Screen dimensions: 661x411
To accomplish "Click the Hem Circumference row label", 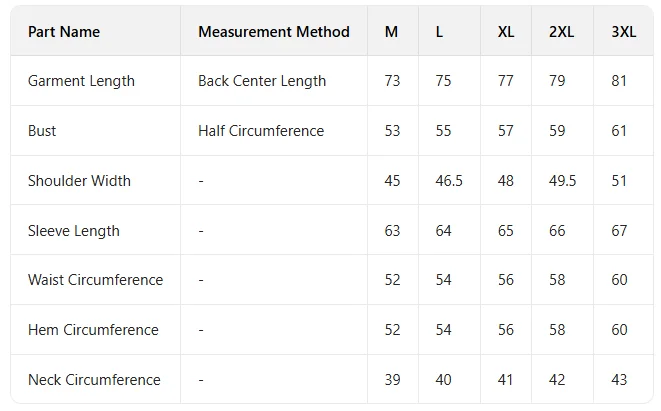I will [x=93, y=330].
